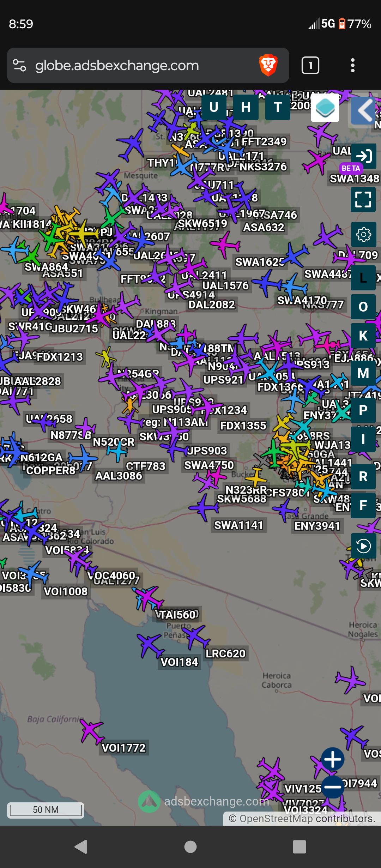Select the SKW5688 label

(242, 499)
